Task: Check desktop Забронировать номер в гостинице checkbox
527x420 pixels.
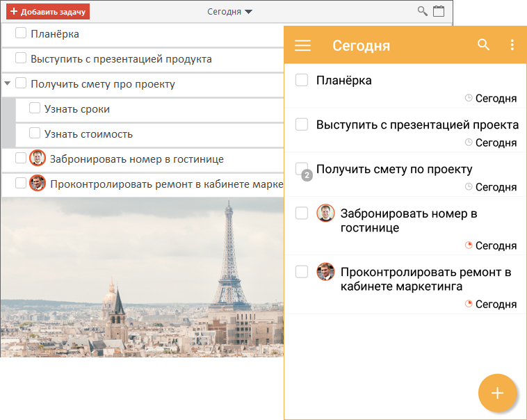Action: coord(21,158)
